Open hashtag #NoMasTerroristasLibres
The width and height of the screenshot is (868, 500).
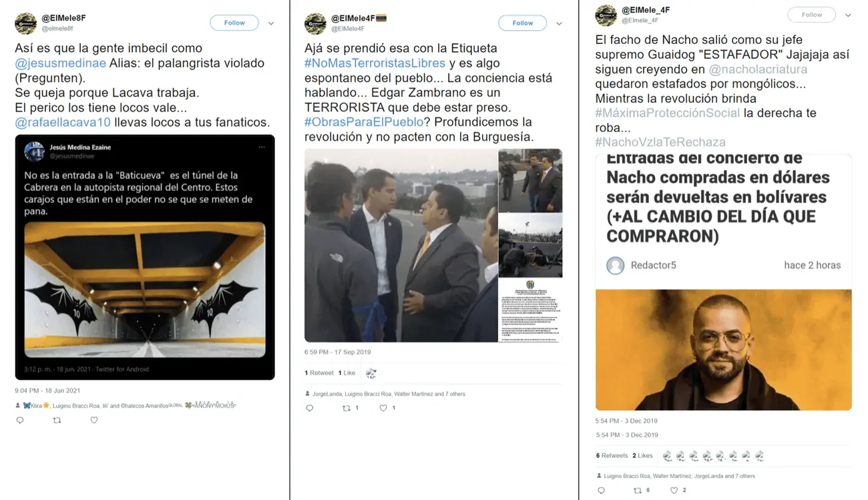point(375,63)
